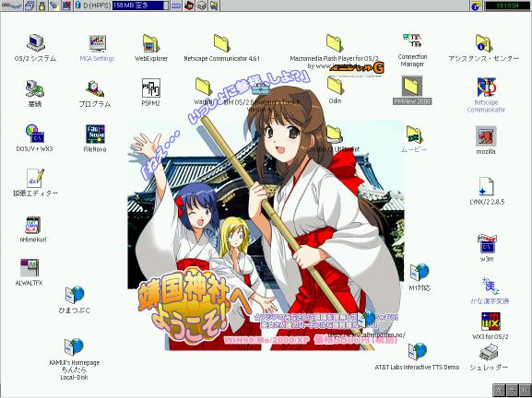Click the WarpCenter find flashlight icon

(54, 6)
